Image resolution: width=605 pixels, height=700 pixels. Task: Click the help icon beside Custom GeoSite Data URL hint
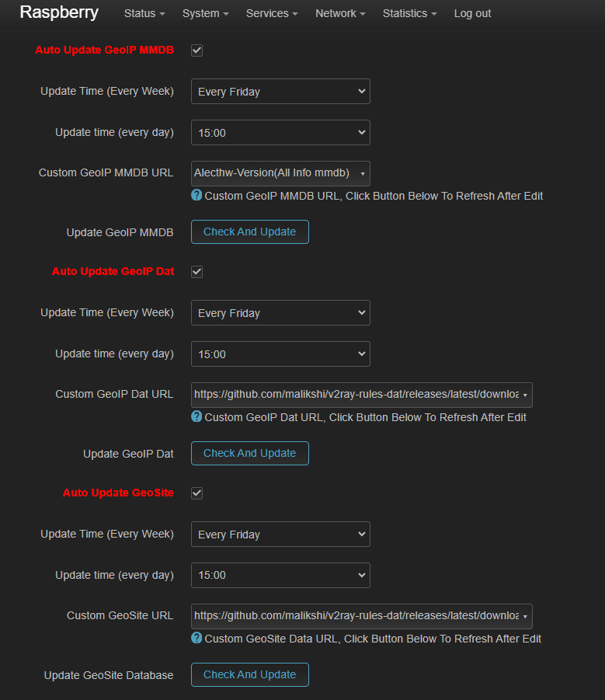pyautogui.click(x=196, y=638)
